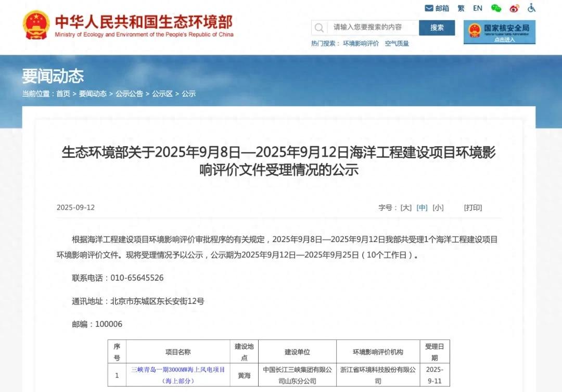Image resolution: width=562 pixels, height=392 pixels.
Task: Click the article headline 生态环境部关于2025年9月8日
Action: [x=278, y=161]
